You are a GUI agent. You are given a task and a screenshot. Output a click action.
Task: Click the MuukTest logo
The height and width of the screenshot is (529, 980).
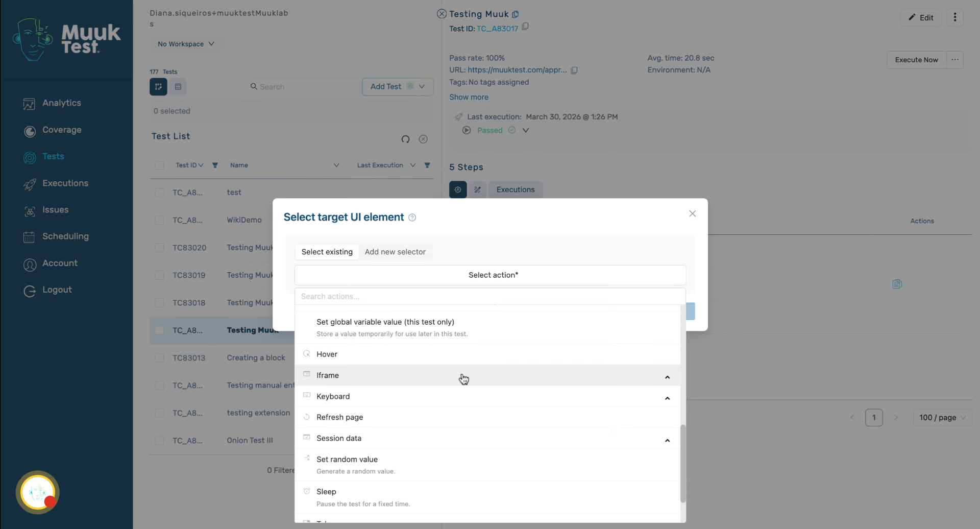pos(66,39)
